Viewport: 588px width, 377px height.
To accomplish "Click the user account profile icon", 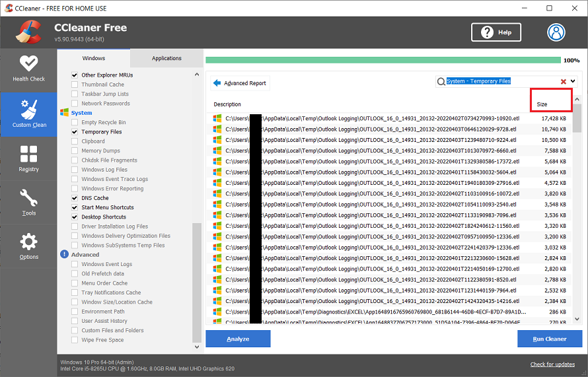I will click(556, 32).
